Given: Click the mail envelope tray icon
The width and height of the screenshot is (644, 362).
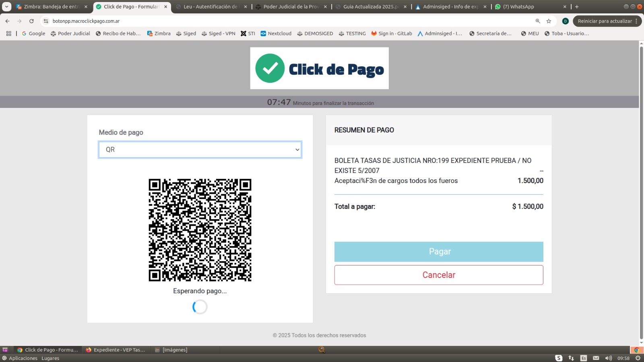Looking at the screenshot, I should [x=596, y=358].
